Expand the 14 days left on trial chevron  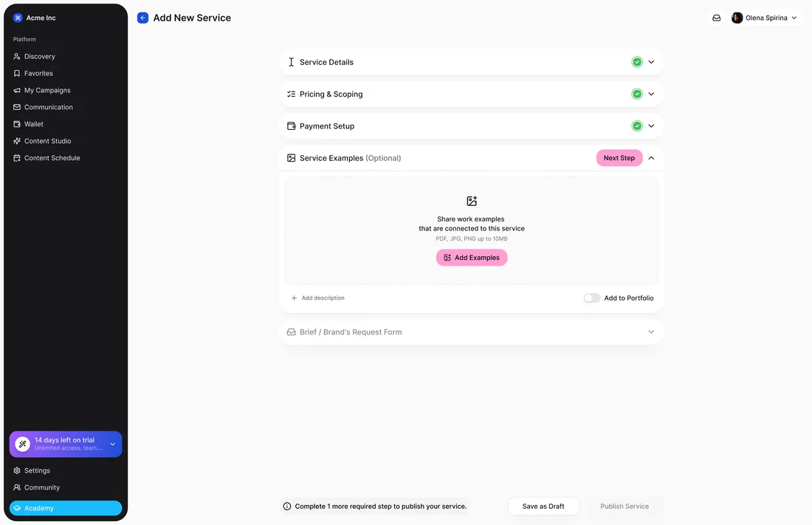pos(112,445)
